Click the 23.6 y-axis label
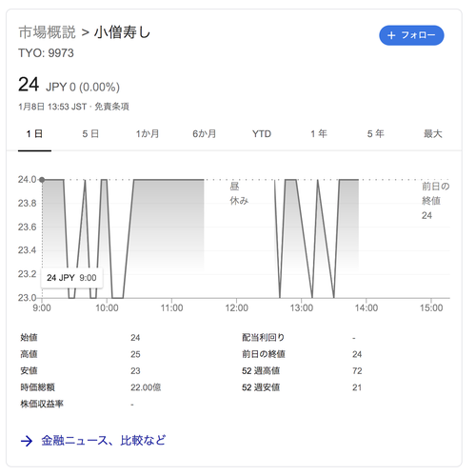The height and width of the screenshot is (475, 476). click(x=28, y=228)
